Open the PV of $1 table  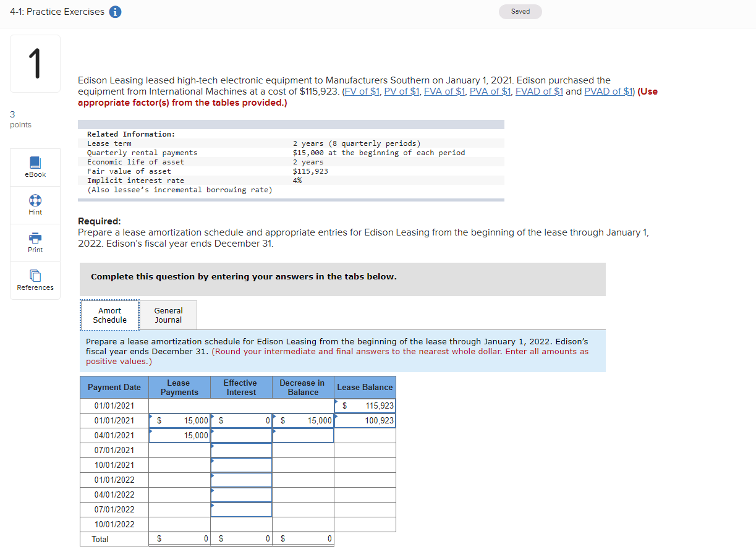tap(401, 91)
